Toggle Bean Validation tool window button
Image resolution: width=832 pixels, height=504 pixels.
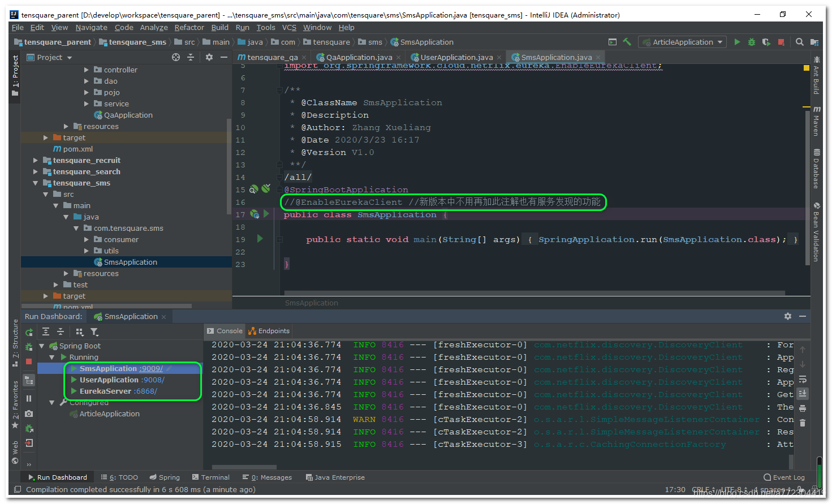[817, 232]
